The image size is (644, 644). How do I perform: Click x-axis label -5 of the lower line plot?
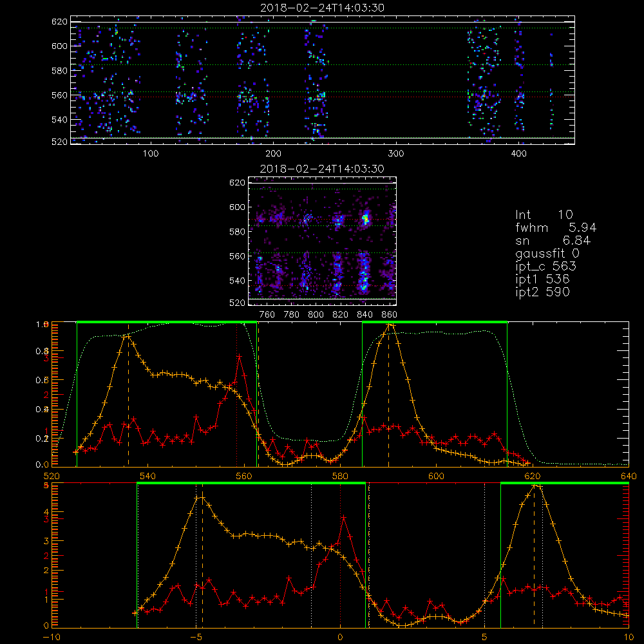tap(196, 638)
